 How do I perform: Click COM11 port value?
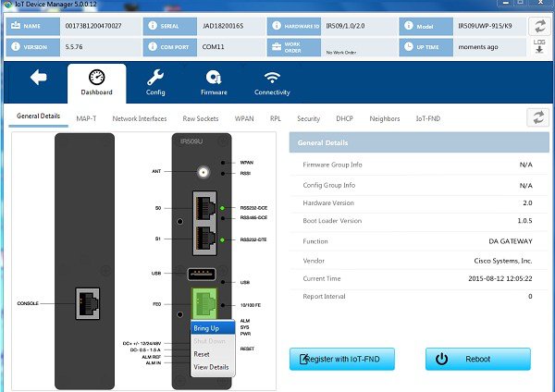pyautogui.click(x=213, y=47)
